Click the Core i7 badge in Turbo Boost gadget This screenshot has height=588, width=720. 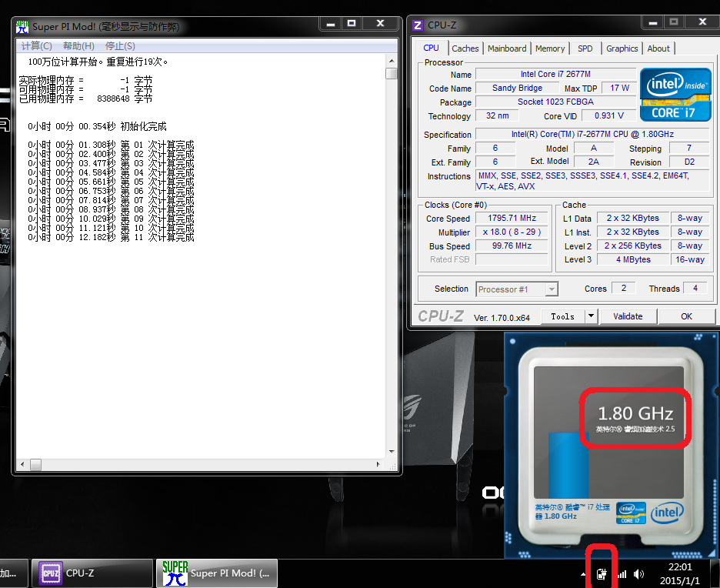pyautogui.click(x=631, y=513)
